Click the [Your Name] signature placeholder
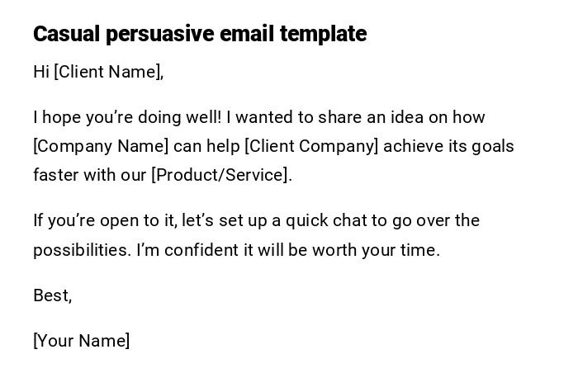Screen dimensions: 578x392 pos(81,341)
